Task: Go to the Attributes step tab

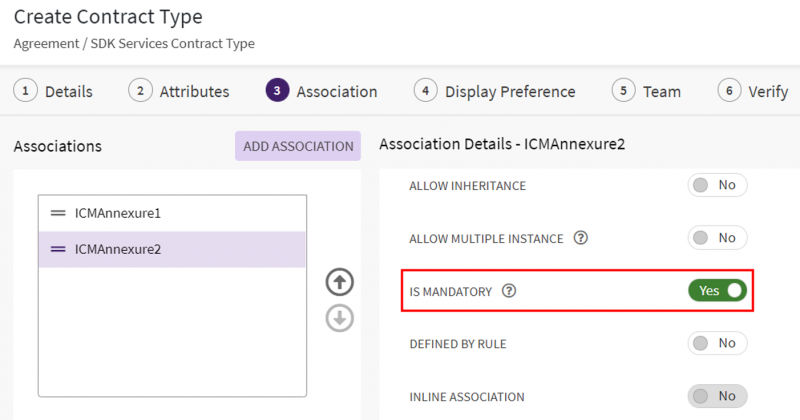Action: (192, 91)
